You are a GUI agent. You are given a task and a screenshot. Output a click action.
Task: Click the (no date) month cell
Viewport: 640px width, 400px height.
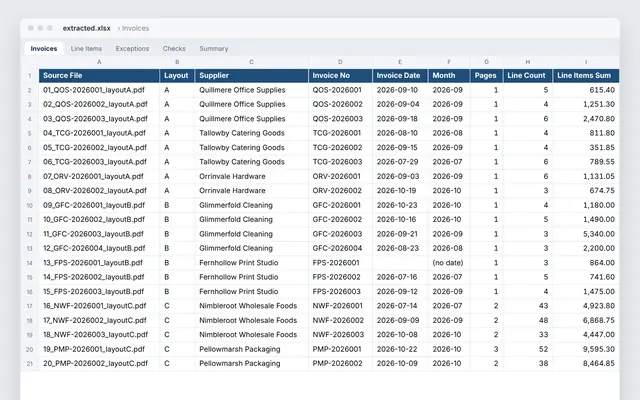[448, 262]
